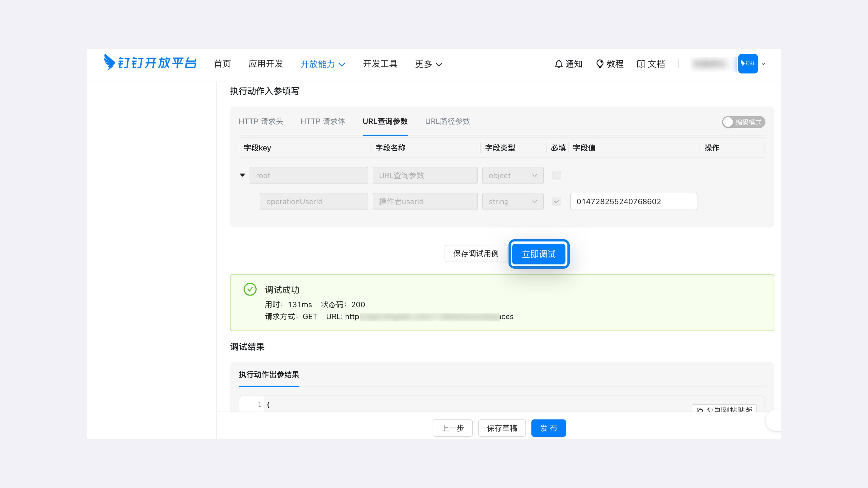Click the 调试成功 status text
The height and width of the screenshot is (488, 868).
(x=282, y=290)
